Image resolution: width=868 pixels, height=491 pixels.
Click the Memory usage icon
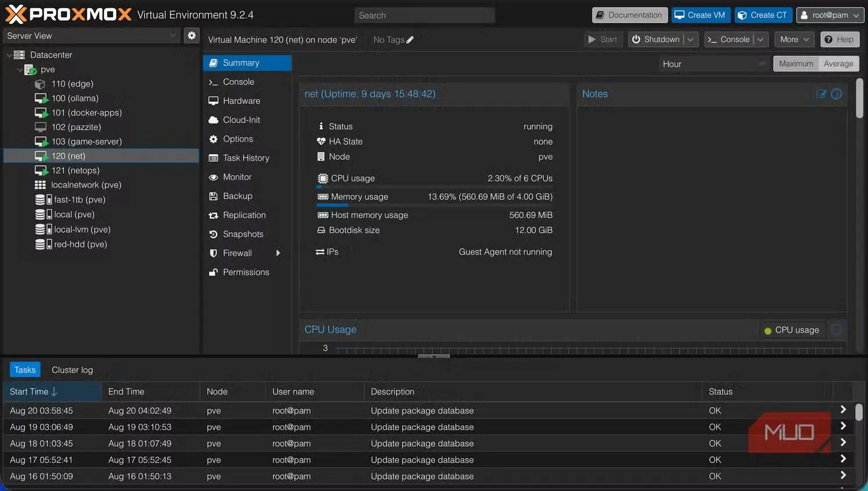click(323, 197)
